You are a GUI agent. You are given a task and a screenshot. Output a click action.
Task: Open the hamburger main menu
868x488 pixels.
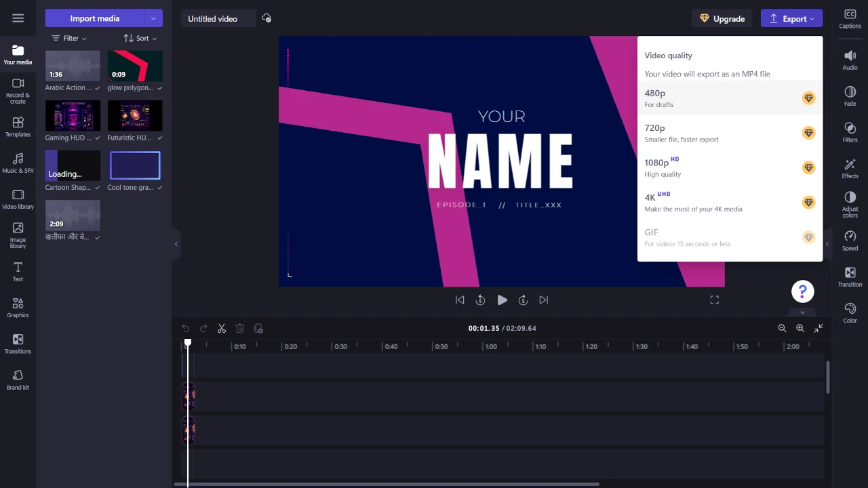(x=18, y=18)
